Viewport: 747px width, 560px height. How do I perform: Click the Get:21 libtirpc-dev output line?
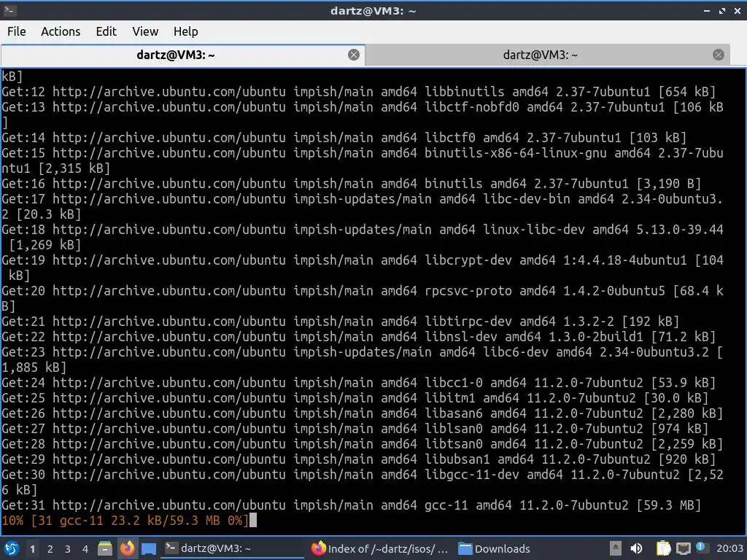click(340, 322)
